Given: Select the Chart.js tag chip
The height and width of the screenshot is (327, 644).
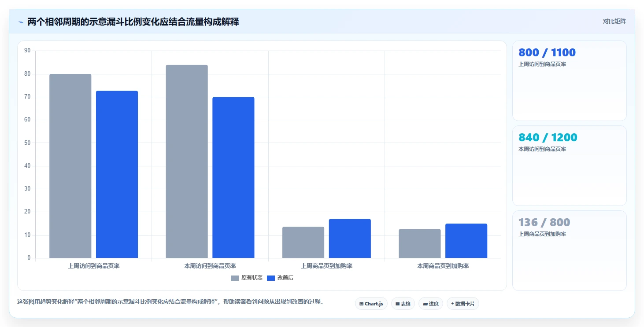Looking at the screenshot, I should (371, 304).
